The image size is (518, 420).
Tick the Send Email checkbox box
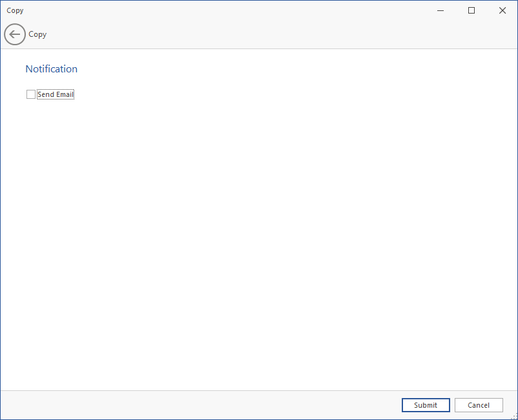click(31, 94)
